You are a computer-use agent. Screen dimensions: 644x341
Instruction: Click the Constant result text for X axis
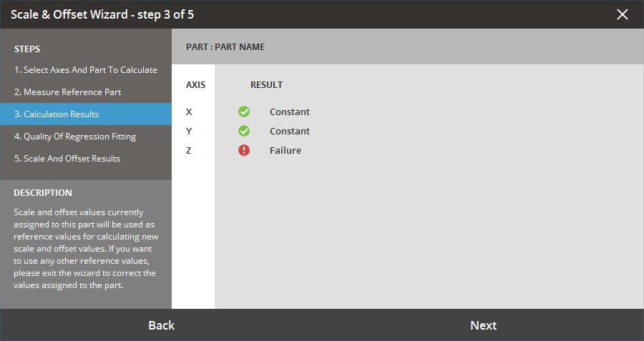pyautogui.click(x=290, y=112)
